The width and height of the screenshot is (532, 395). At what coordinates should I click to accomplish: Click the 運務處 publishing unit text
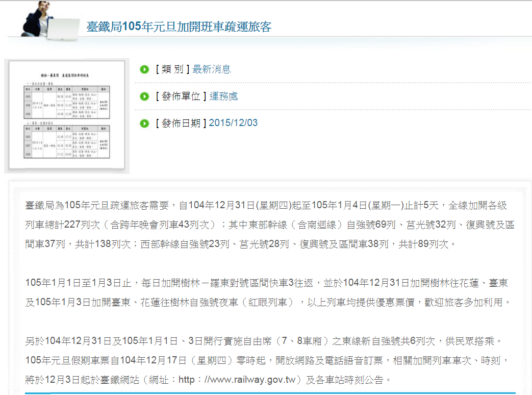pyautogui.click(x=223, y=96)
